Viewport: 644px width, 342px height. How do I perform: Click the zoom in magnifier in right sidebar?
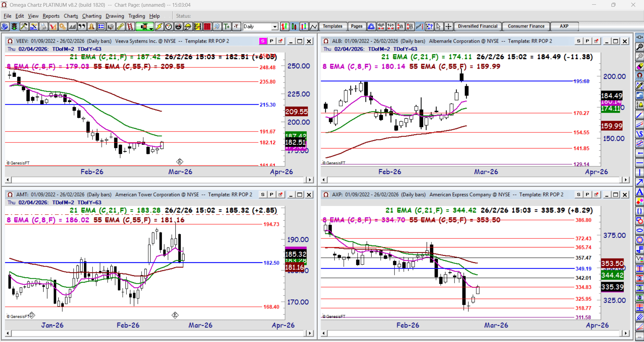[640, 47]
